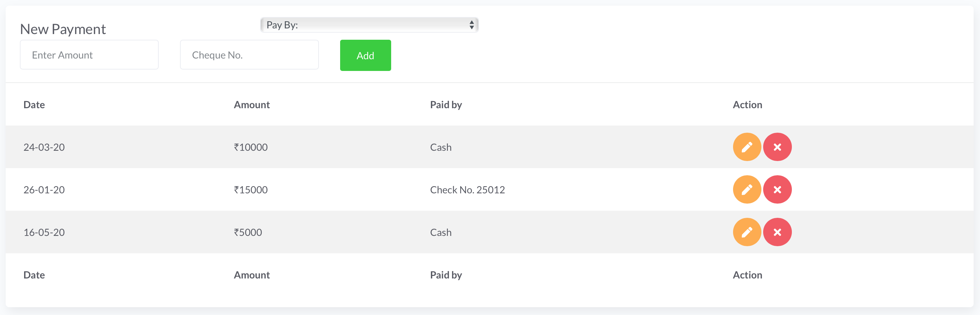The image size is (980, 315).
Task: Click the top Date column header
Action: (x=34, y=105)
